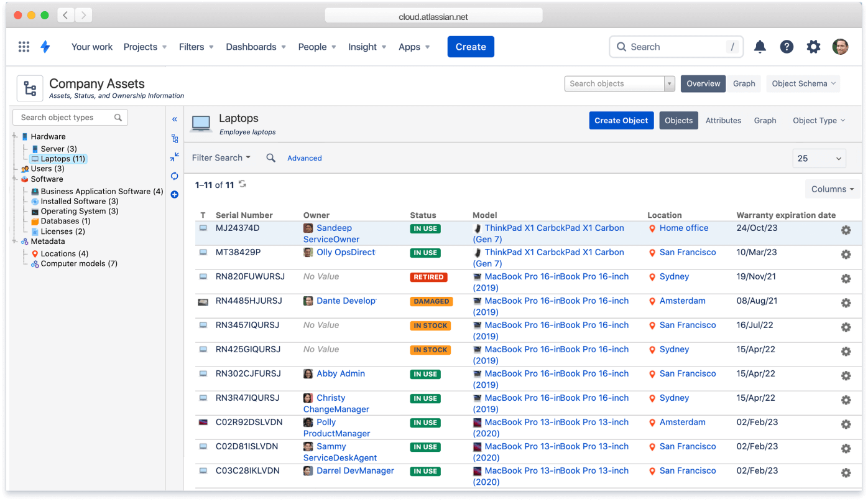Image resolution: width=868 pixels, height=501 pixels.
Task: Click the blue plus icon to add object type
Action: [175, 195]
